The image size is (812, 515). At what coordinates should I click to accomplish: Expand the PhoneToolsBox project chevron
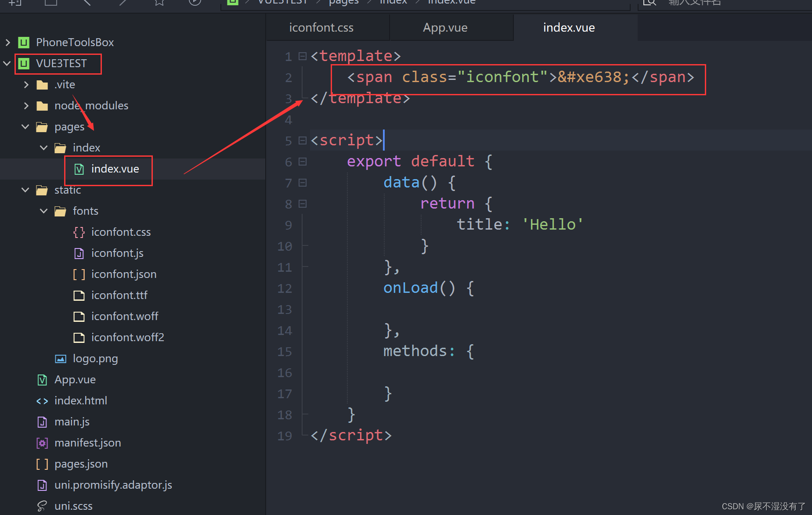(7, 42)
